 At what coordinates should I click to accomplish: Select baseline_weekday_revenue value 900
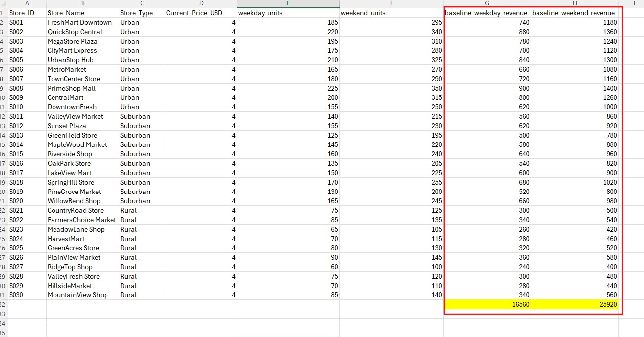521,88
